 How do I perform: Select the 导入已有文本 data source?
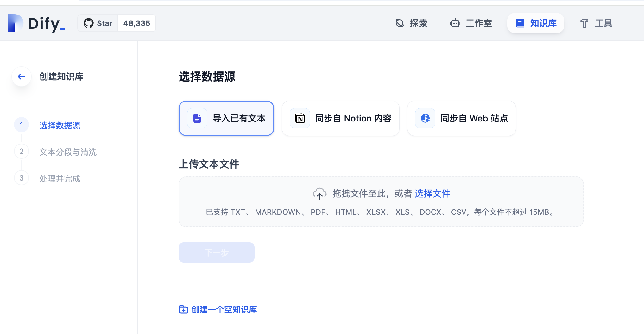pos(226,118)
